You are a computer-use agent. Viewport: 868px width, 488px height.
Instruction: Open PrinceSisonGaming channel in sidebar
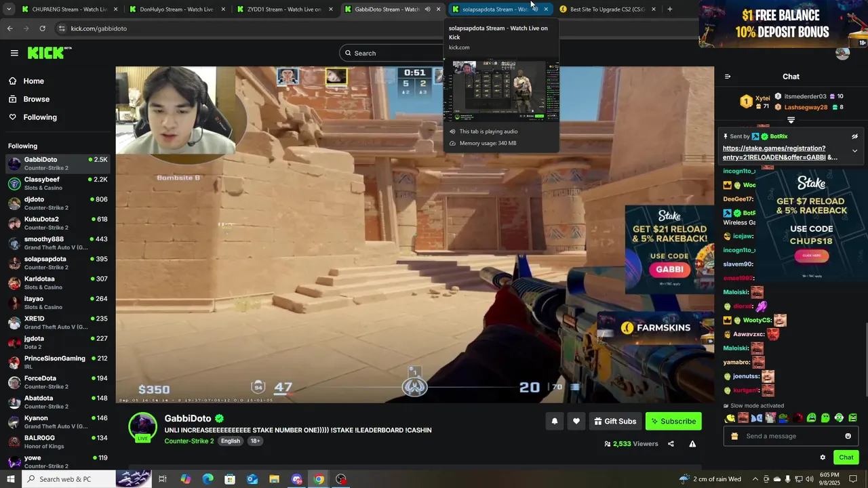pos(58,363)
